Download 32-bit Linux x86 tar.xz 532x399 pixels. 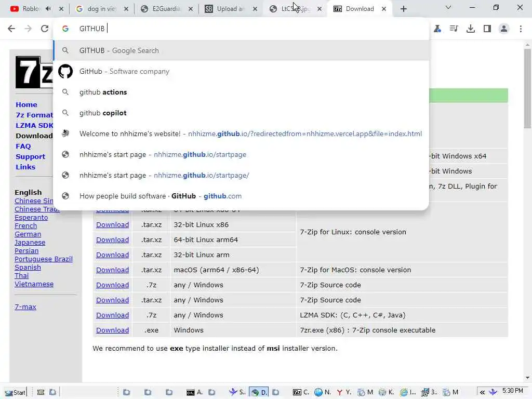(x=112, y=224)
